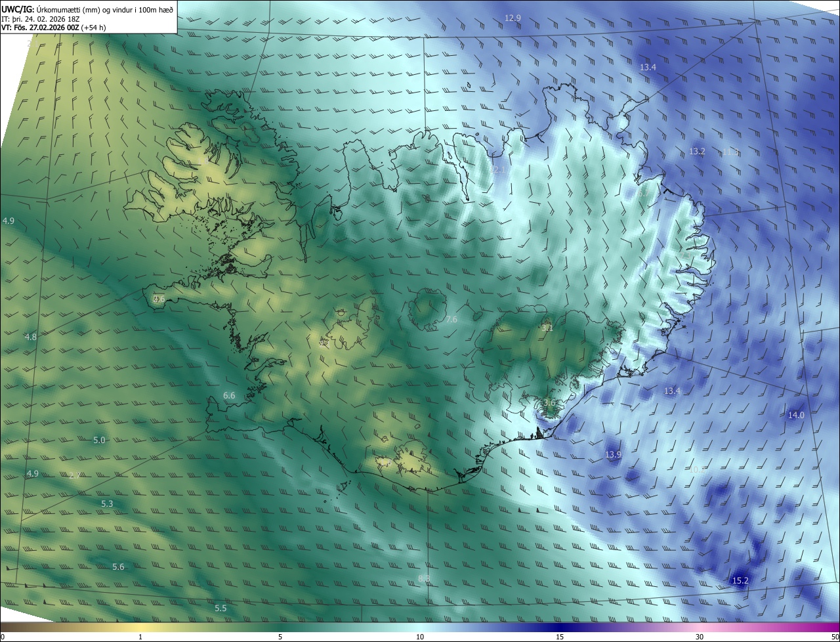
Task: Click the 7.6 value label in central Iceland
Action: click(x=451, y=320)
